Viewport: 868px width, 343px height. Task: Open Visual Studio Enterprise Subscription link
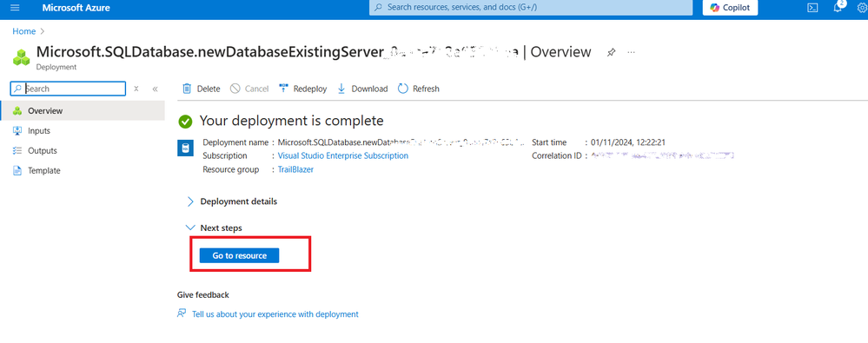point(342,156)
